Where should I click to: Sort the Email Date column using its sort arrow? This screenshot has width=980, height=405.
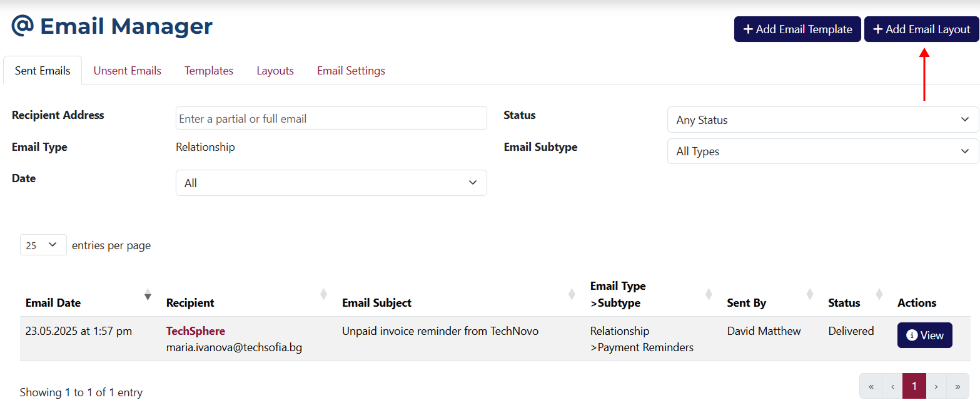[148, 295]
